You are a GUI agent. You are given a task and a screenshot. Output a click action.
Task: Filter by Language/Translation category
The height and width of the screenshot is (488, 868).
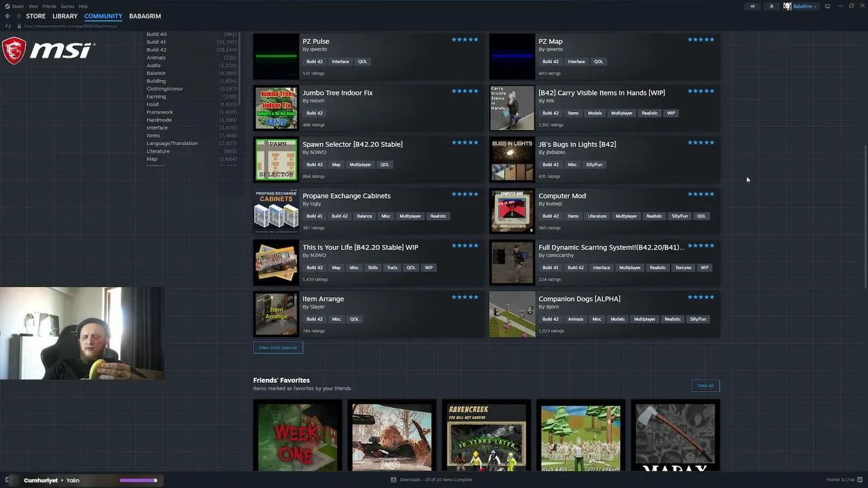[172, 143]
